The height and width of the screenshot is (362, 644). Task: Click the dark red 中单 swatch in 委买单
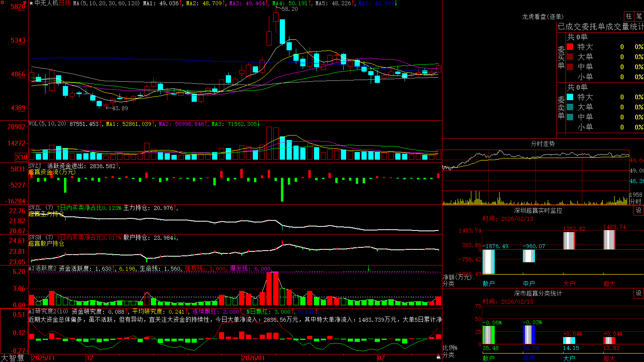coord(570,67)
